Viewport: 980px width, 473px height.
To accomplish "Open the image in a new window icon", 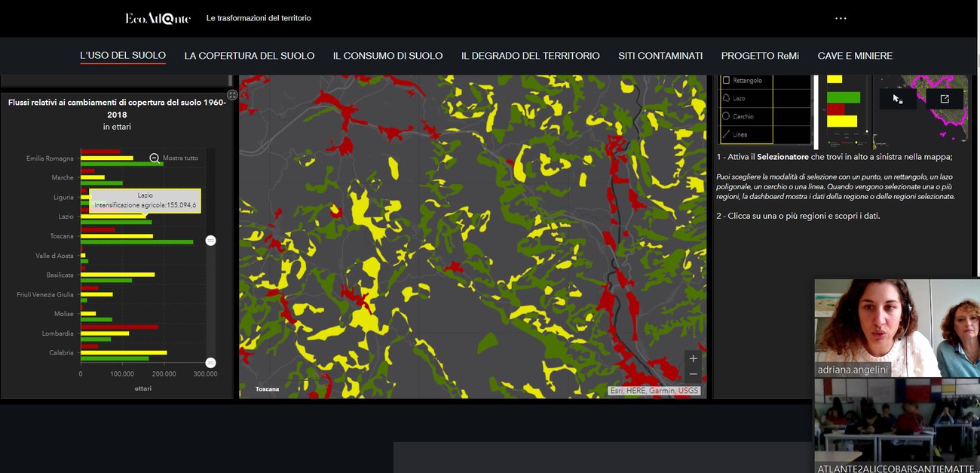I will 944,99.
